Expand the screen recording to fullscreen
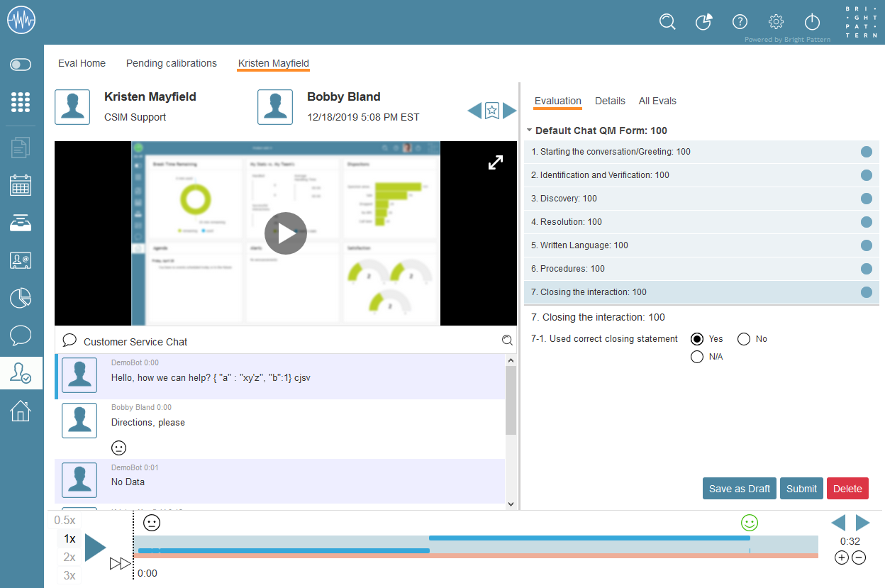Viewport: 885px width, 588px height. click(x=496, y=162)
